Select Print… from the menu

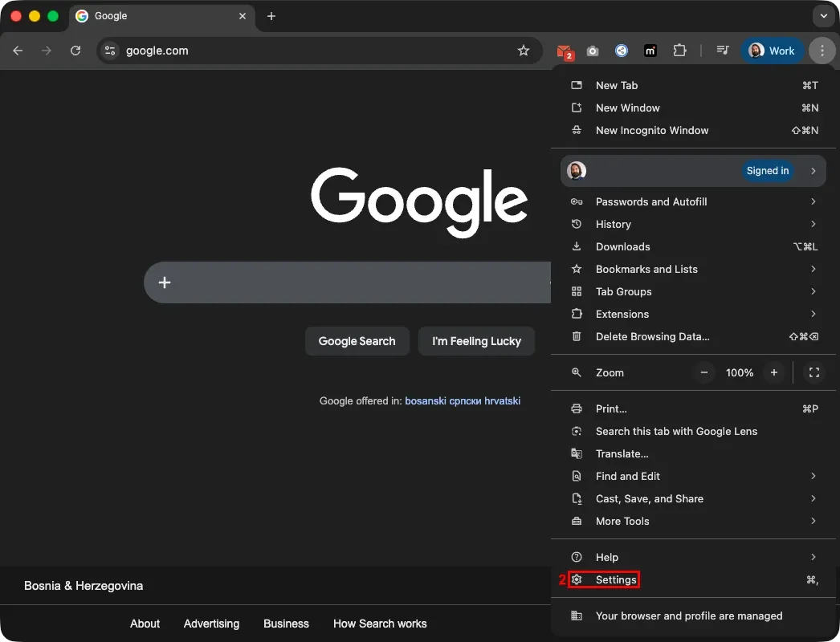coord(693,409)
